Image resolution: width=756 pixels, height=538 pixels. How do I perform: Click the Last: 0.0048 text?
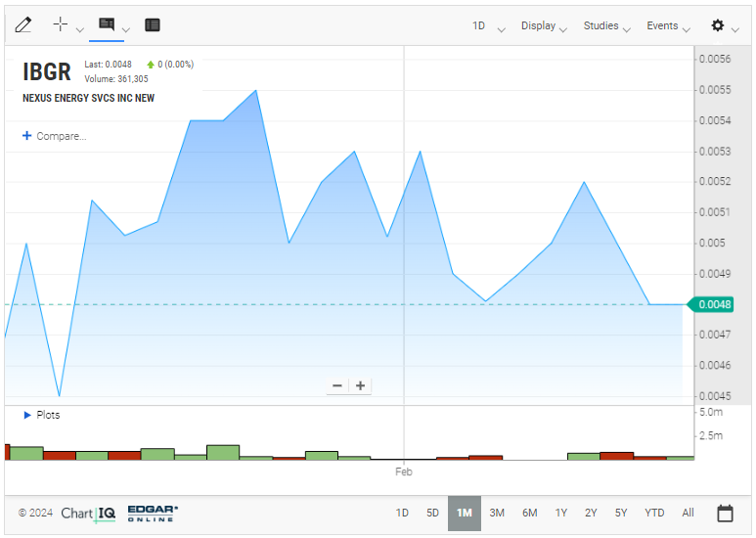(x=108, y=65)
